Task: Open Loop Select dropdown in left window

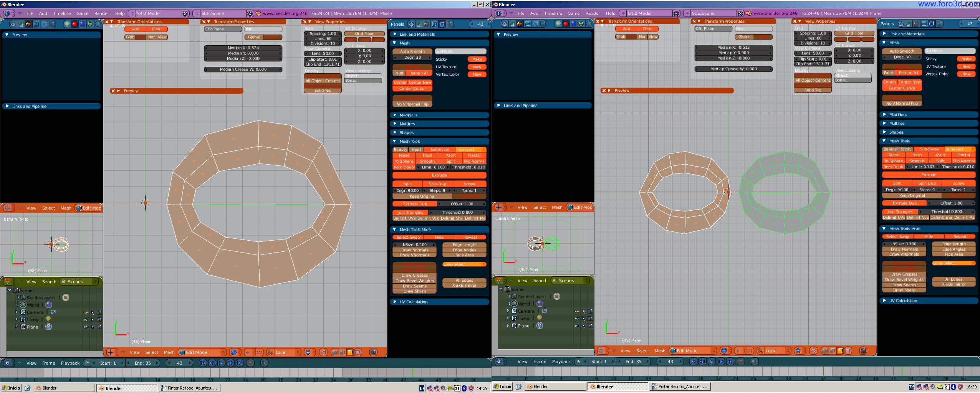Action: [464, 264]
